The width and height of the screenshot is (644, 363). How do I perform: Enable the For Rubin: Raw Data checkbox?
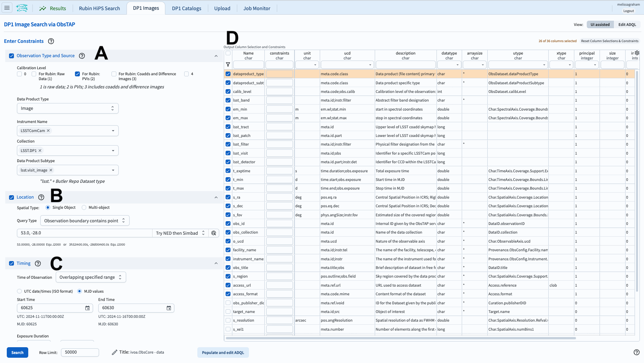tap(34, 74)
